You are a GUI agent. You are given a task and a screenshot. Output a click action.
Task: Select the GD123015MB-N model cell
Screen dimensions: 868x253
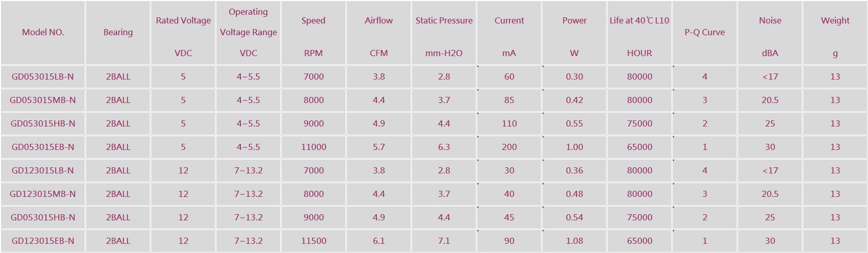click(x=43, y=194)
